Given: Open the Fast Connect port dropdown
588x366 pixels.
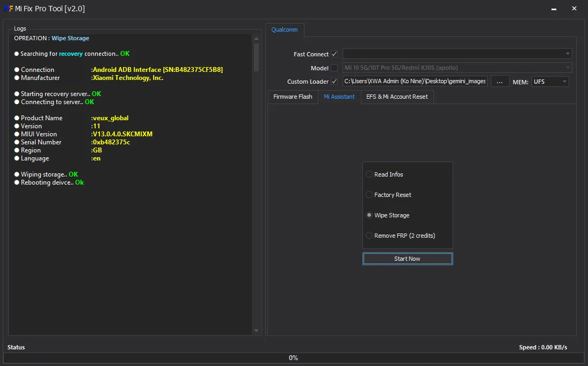Looking at the screenshot, I should pyautogui.click(x=457, y=54).
